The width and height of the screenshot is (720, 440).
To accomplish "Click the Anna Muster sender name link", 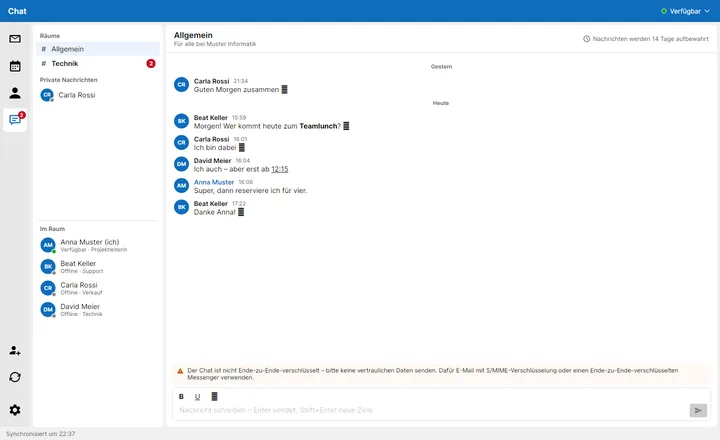I will coord(214,182).
